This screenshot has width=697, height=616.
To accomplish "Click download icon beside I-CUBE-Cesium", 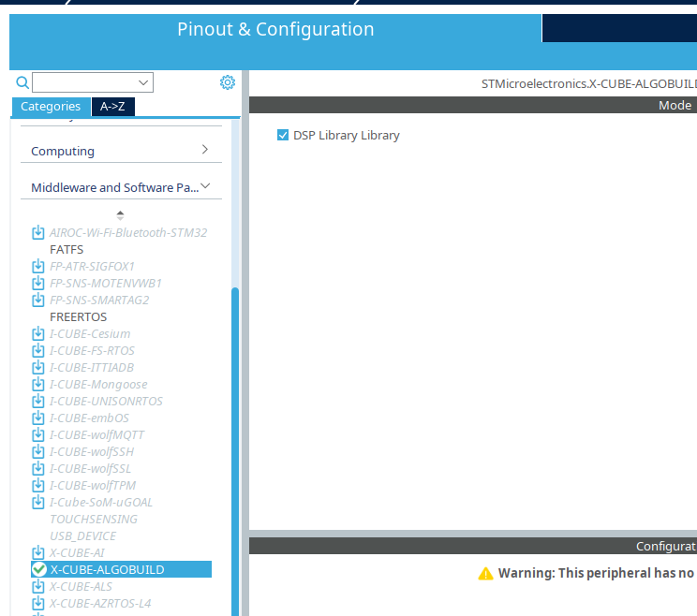I will pyautogui.click(x=38, y=333).
